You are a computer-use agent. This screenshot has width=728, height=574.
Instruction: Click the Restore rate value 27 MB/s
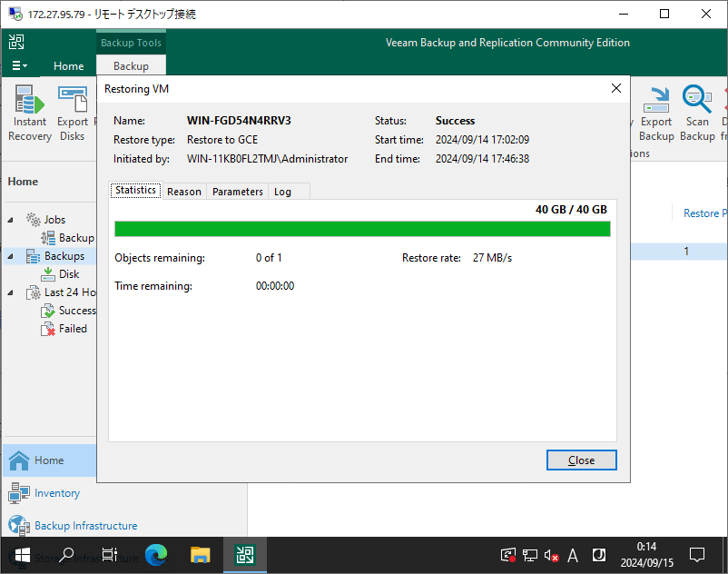click(492, 258)
